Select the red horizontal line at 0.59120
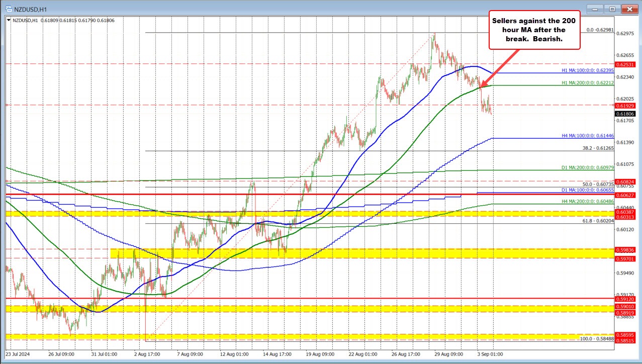Screen dimensions: 642x364 pos(302,298)
